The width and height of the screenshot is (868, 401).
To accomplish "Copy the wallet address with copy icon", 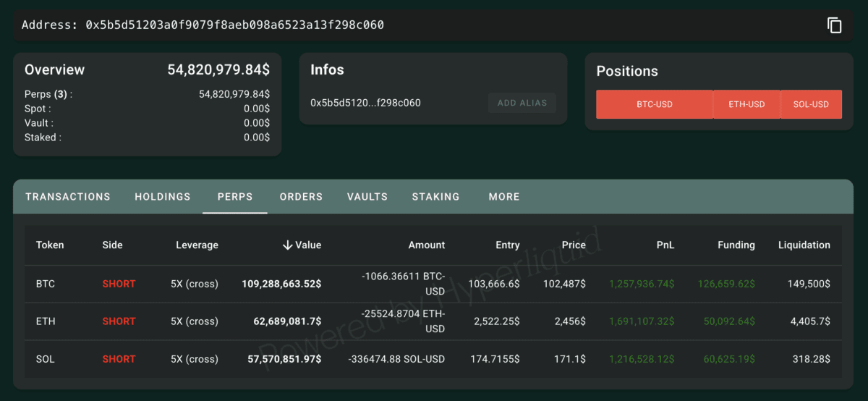I will tap(835, 25).
